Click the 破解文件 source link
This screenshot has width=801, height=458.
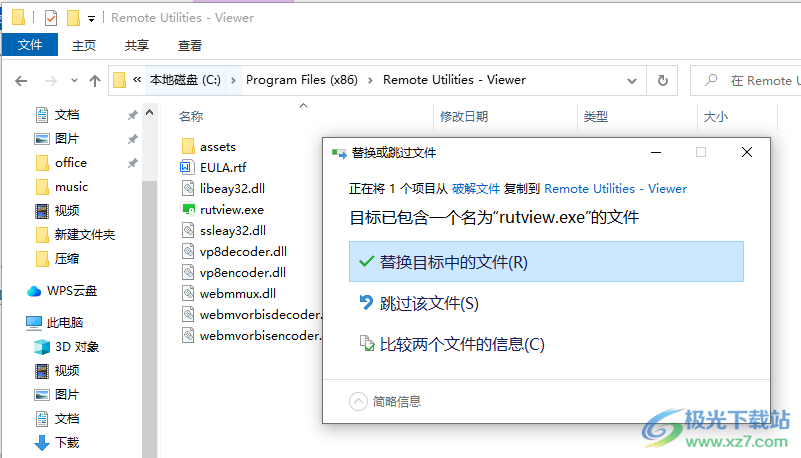pyautogui.click(x=476, y=189)
